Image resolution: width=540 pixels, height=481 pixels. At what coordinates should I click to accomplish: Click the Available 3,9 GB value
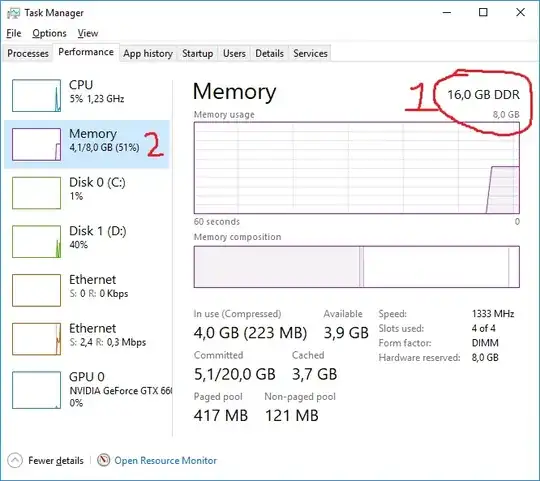[346, 333]
